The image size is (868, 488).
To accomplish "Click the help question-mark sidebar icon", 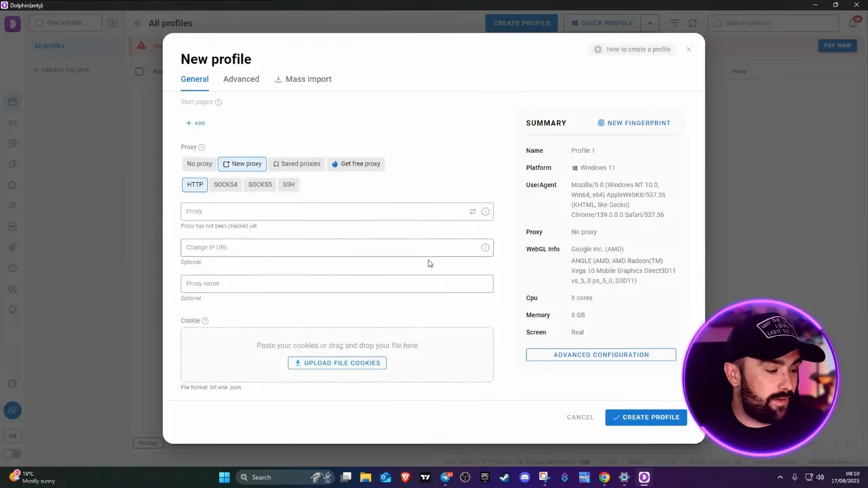I will coord(12,268).
